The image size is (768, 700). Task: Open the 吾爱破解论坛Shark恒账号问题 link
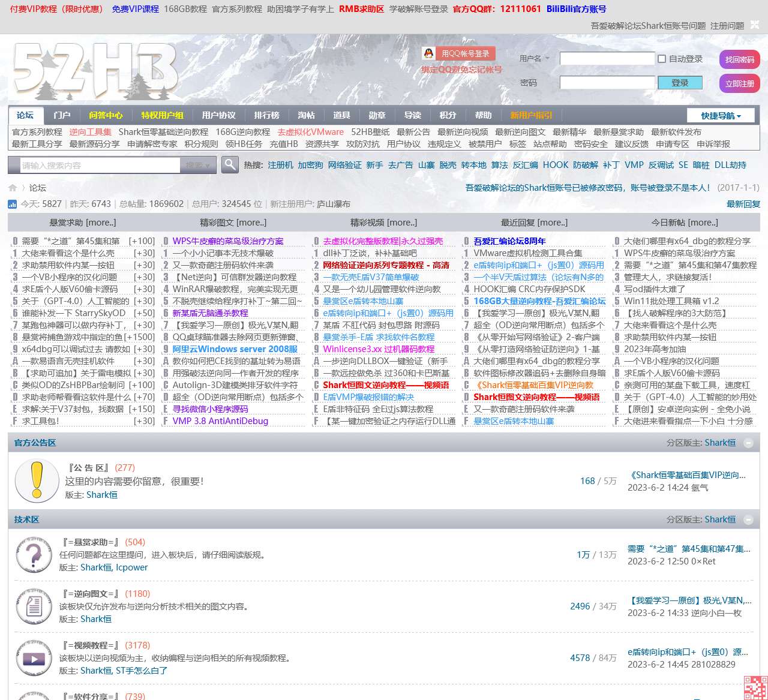pyautogui.click(x=648, y=26)
